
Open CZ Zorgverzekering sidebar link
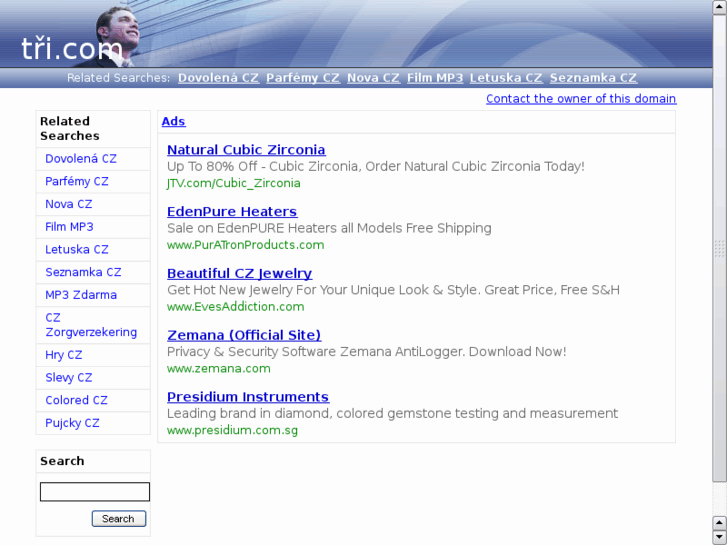[91, 325]
